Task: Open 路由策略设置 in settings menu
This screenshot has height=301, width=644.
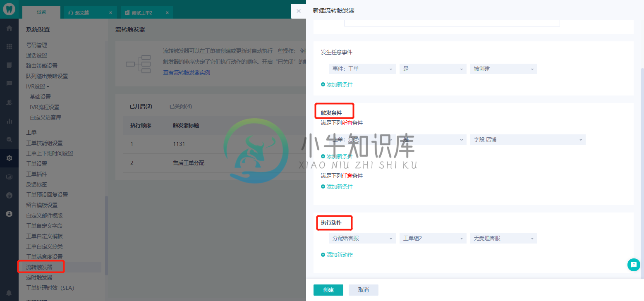Action: tap(42, 66)
